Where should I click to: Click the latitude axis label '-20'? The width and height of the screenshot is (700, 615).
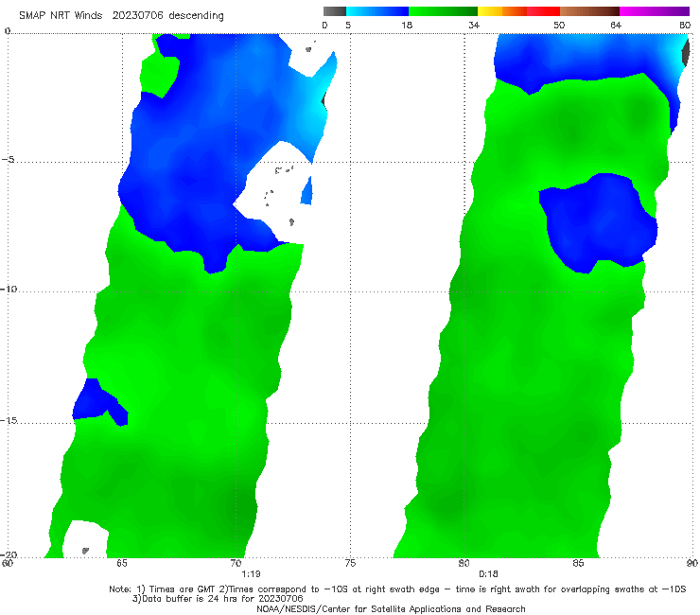(x=9, y=554)
